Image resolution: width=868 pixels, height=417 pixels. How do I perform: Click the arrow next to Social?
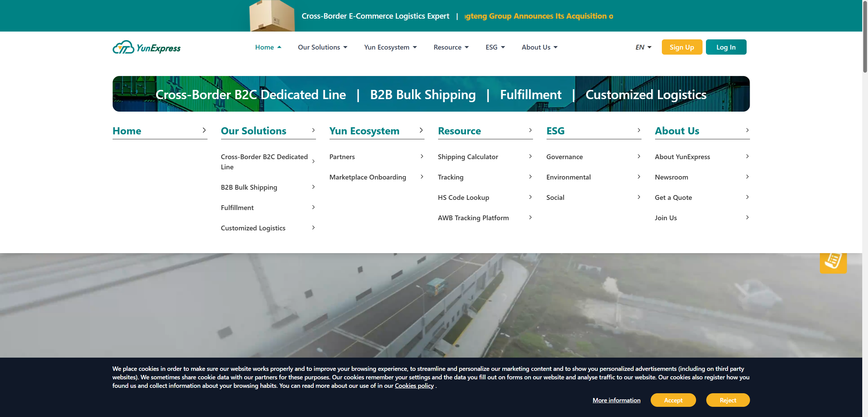(x=639, y=197)
